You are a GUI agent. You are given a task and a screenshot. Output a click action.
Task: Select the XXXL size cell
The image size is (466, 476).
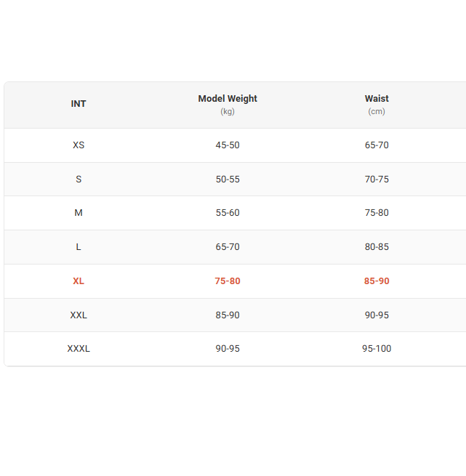(79, 349)
